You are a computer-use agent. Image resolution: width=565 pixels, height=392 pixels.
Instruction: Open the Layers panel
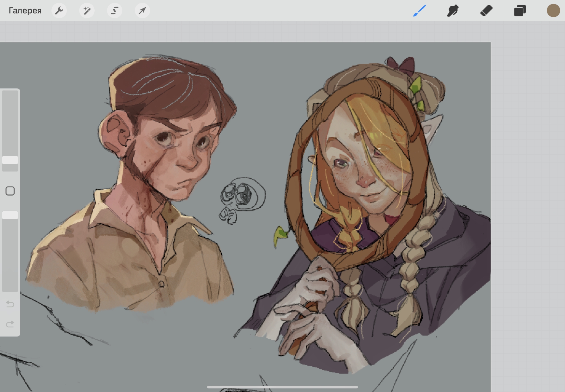tap(520, 11)
